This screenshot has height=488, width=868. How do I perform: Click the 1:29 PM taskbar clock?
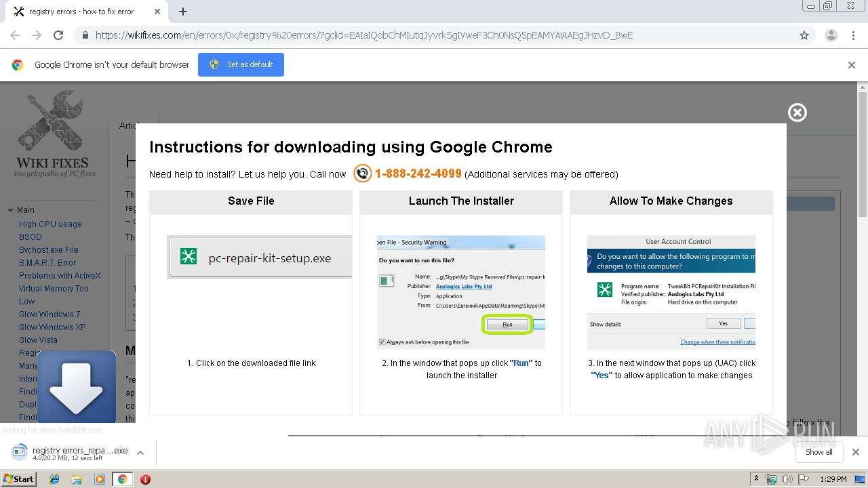833,479
